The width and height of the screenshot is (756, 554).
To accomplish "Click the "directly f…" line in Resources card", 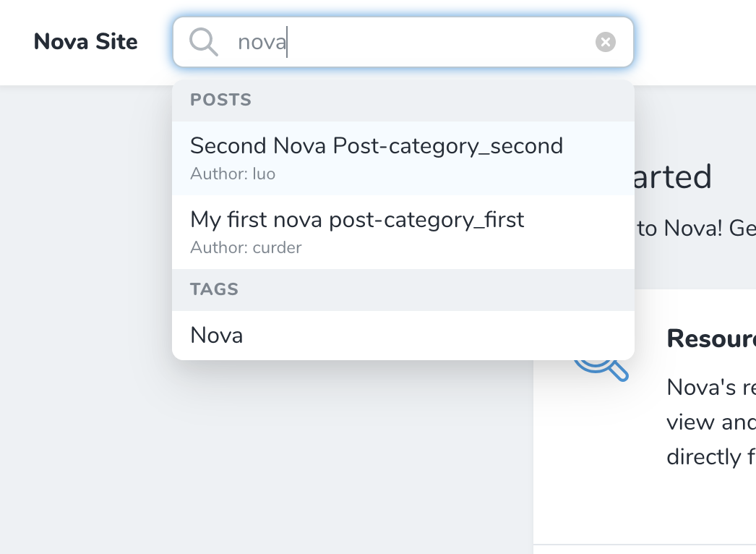I will (x=711, y=457).
